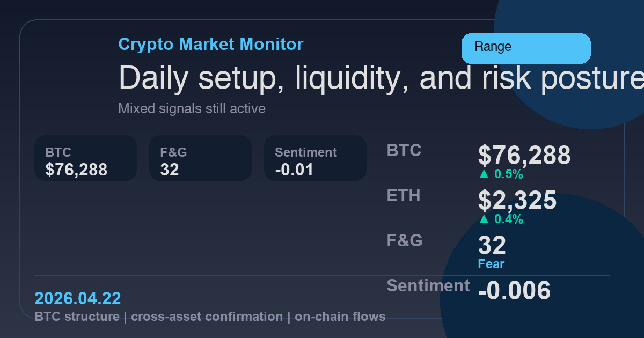644x338 pixels.
Task: Select the BTC $76,288 stat card
Action: [x=85, y=158]
